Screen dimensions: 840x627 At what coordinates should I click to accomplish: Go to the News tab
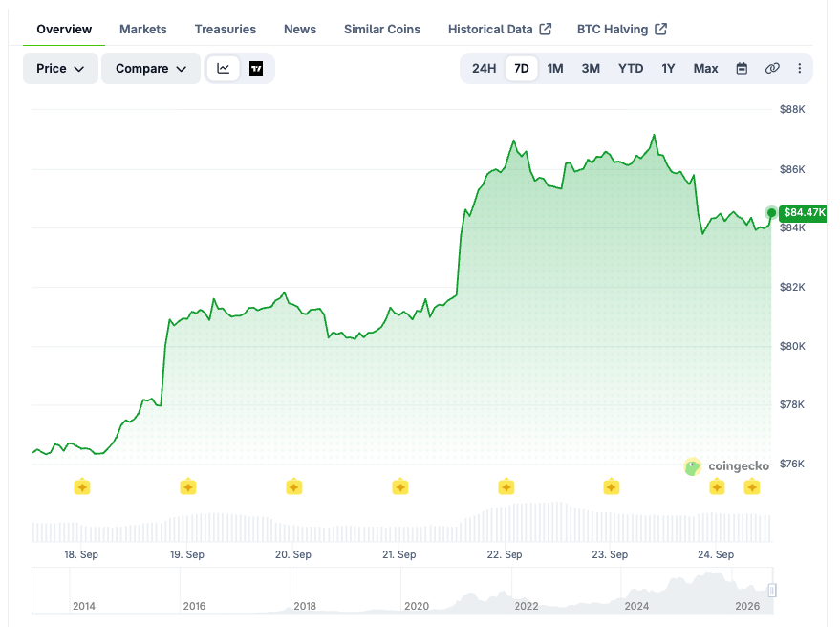click(x=300, y=30)
